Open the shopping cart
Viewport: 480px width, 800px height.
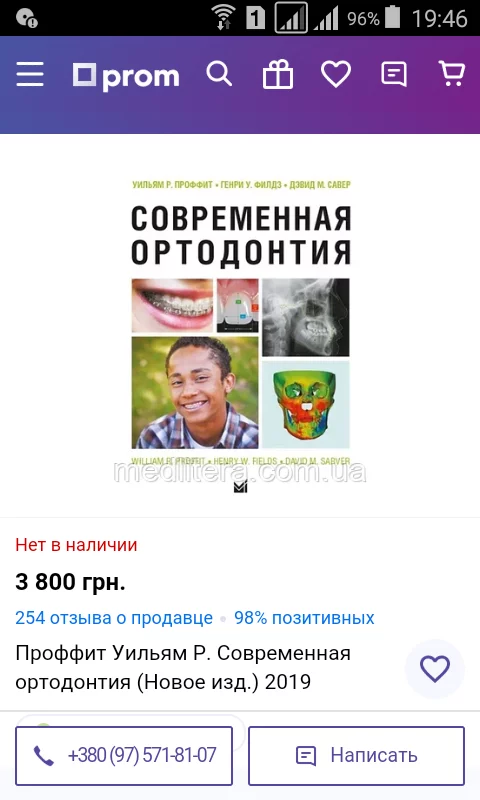coord(452,74)
